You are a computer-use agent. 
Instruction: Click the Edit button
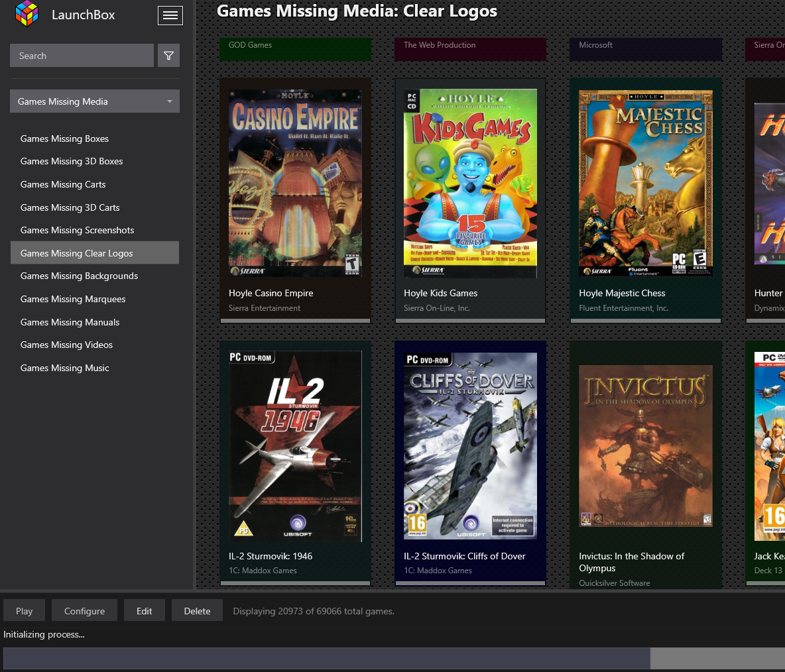(145, 611)
